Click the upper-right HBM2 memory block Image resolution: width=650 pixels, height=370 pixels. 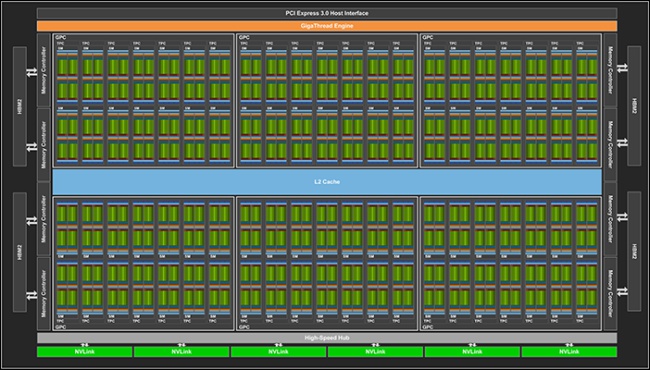[634, 106]
